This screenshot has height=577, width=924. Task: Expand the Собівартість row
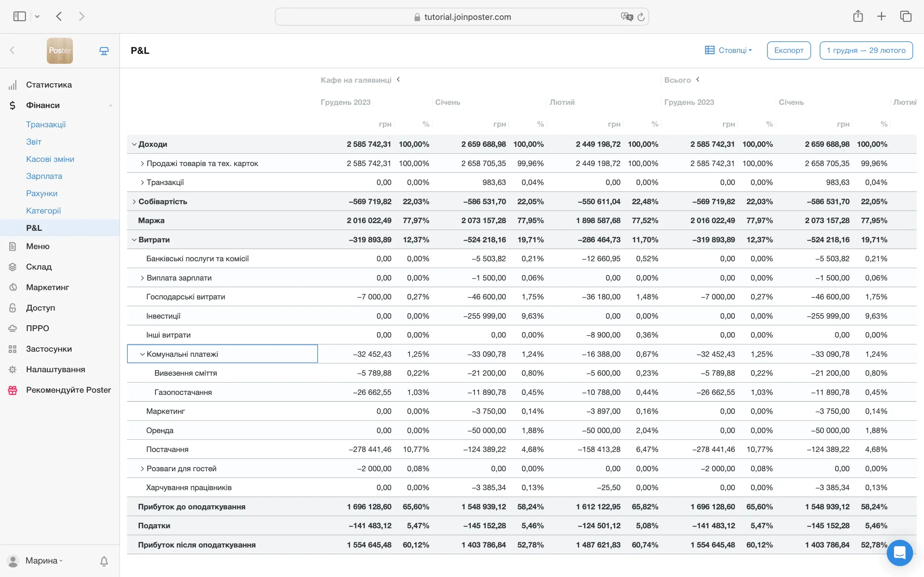(x=134, y=202)
